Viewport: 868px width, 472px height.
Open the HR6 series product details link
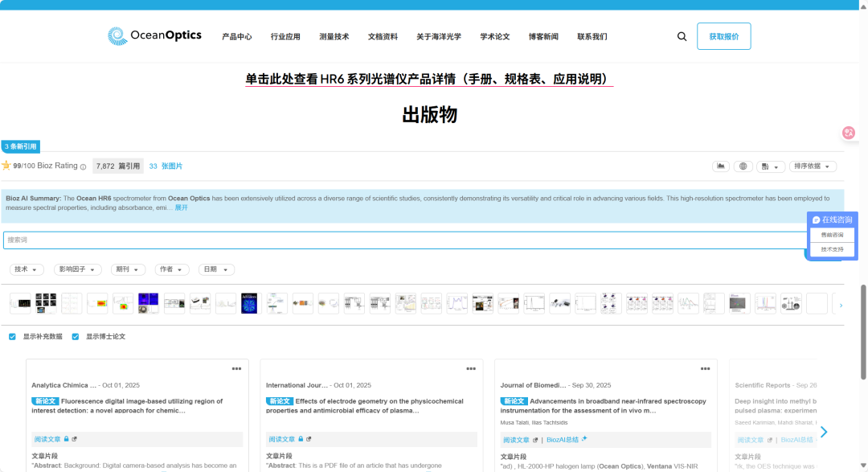pos(428,78)
